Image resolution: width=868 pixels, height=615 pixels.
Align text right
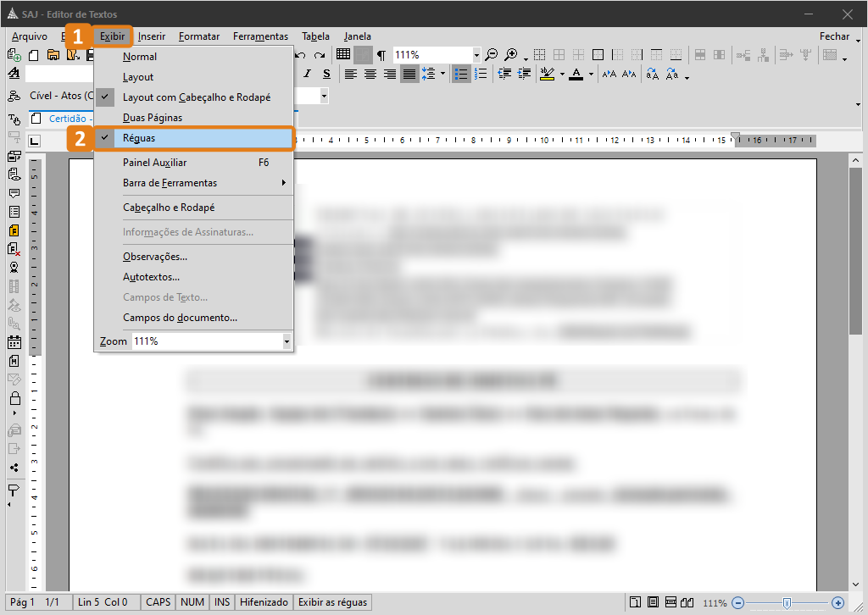pyautogui.click(x=390, y=74)
